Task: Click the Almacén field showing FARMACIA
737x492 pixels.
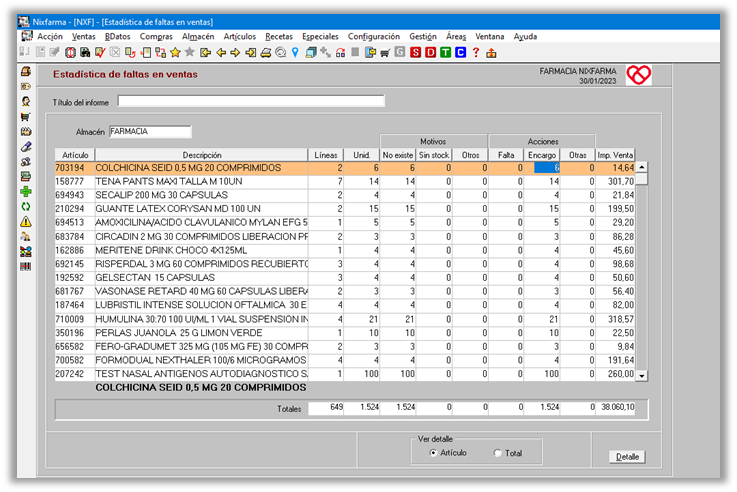Action: 150,132
